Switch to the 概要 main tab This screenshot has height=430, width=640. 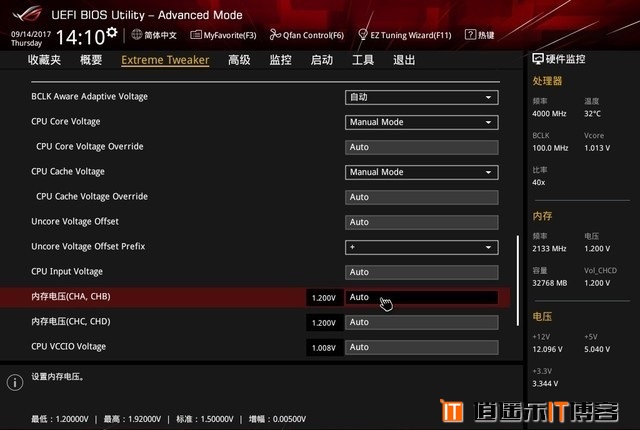pos(91,60)
